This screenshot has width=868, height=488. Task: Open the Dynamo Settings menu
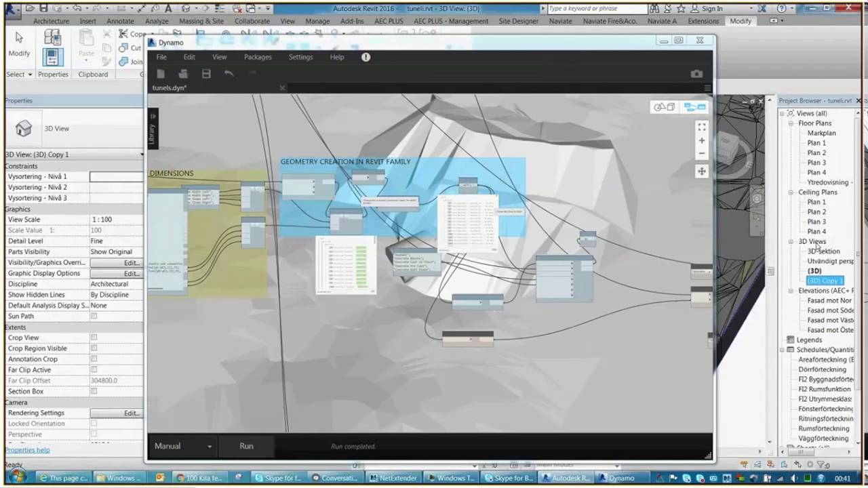point(300,57)
